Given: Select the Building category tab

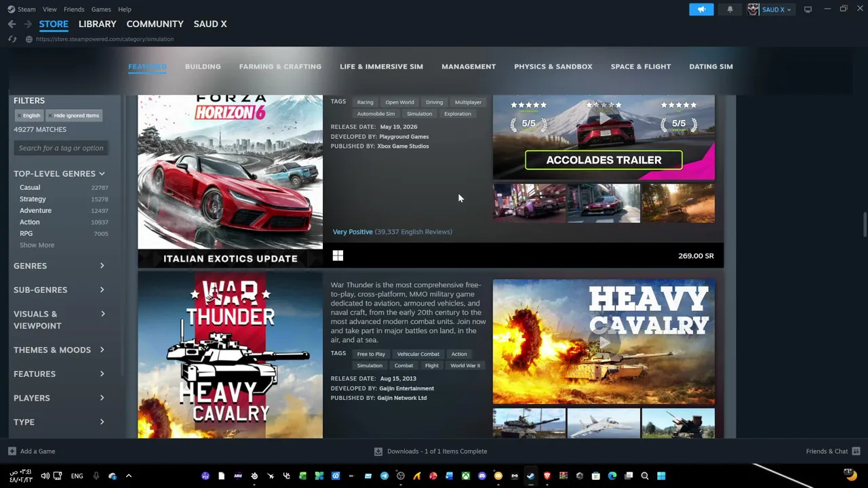Looking at the screenshot, I should (203, 66).
